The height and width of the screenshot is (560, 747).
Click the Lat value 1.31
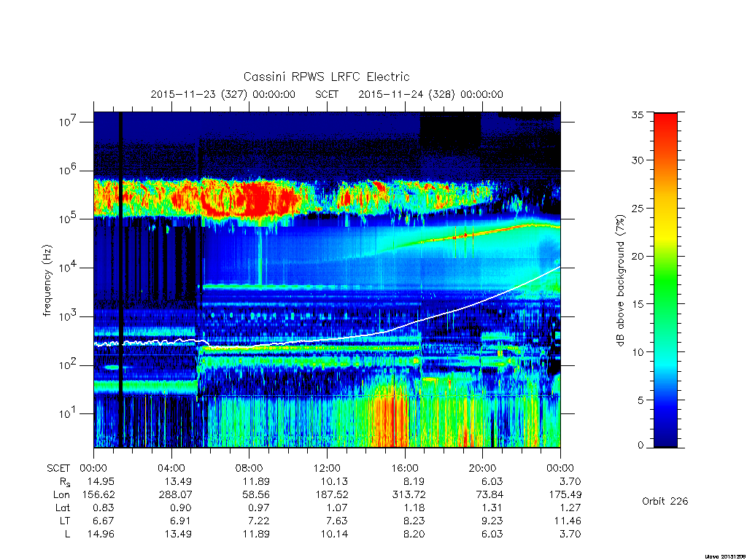492,508
